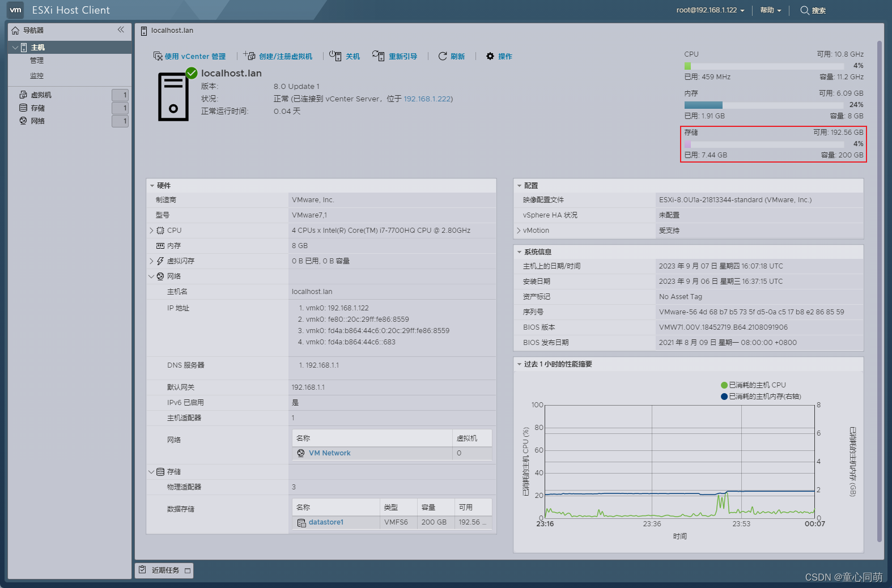The height and width of the screenshot is (588, 892).
Task: Click the refresh icon
Action: [x=443, y=56]
